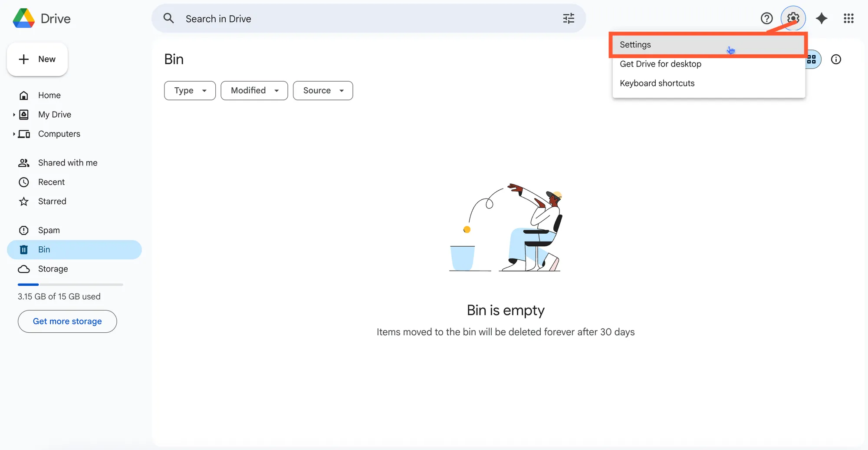Click the search magnifier icon
Screen dimensions: 868x450
168,18
